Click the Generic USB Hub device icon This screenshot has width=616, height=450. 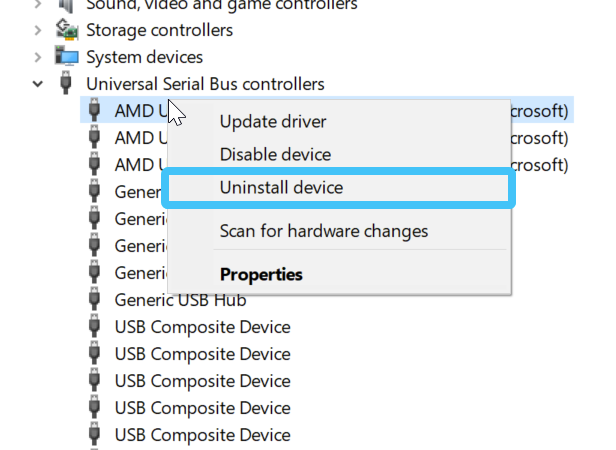point(94,299)
